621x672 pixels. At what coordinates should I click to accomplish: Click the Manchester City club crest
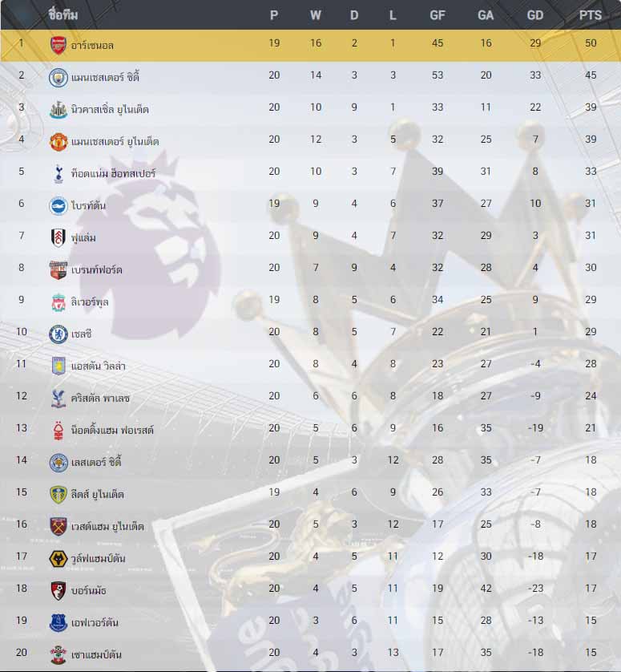pyautogui.click(x=58, y=78)
